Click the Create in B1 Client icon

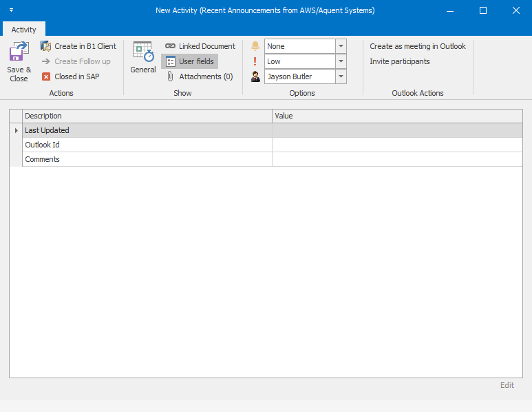(46, 46)
